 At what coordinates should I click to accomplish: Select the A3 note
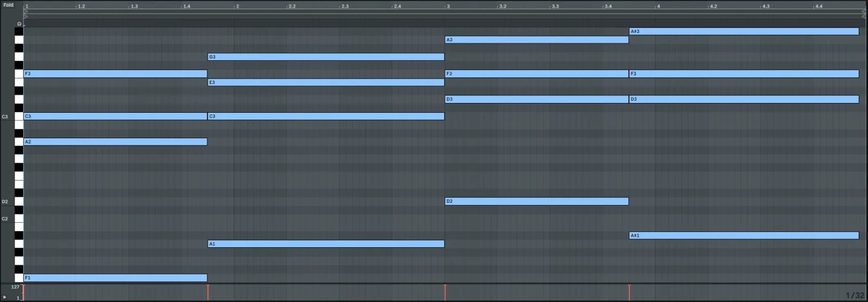click(x=537, y=40)
